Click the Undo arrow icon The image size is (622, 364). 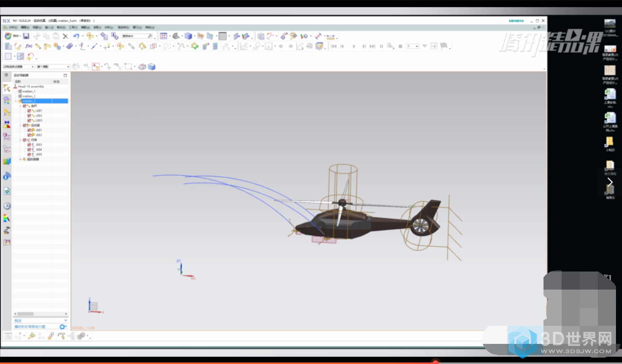[76, 36]
